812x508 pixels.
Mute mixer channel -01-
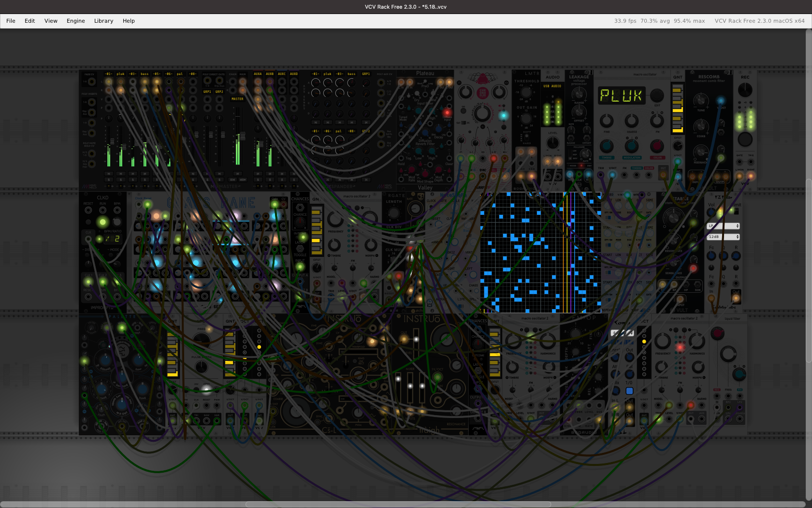click(109, 173)
